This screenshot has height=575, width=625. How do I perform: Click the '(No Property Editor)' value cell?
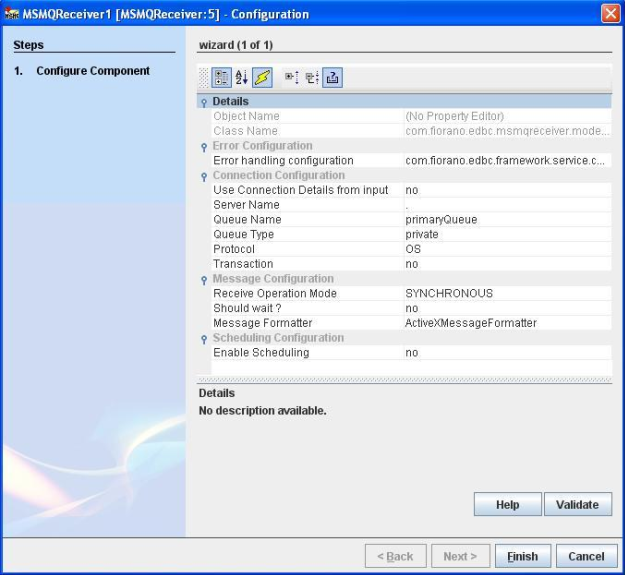pyautogui.click(x=508, y=116)
